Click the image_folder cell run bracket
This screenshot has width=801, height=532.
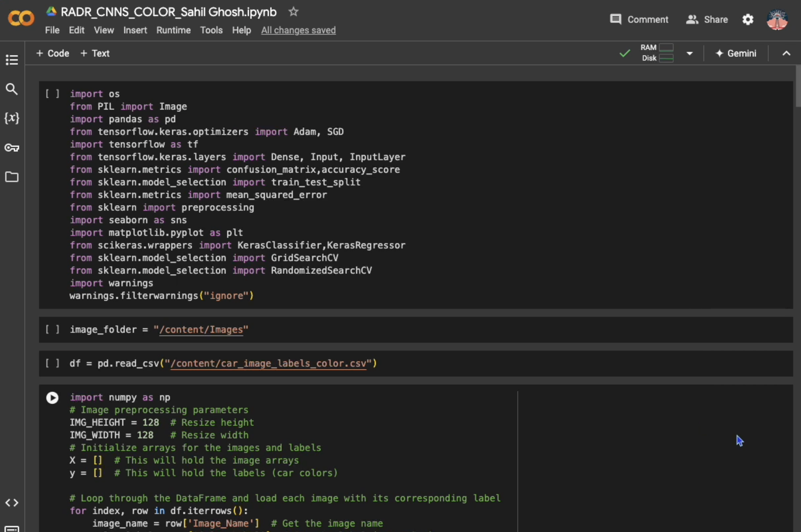(53, 330)
